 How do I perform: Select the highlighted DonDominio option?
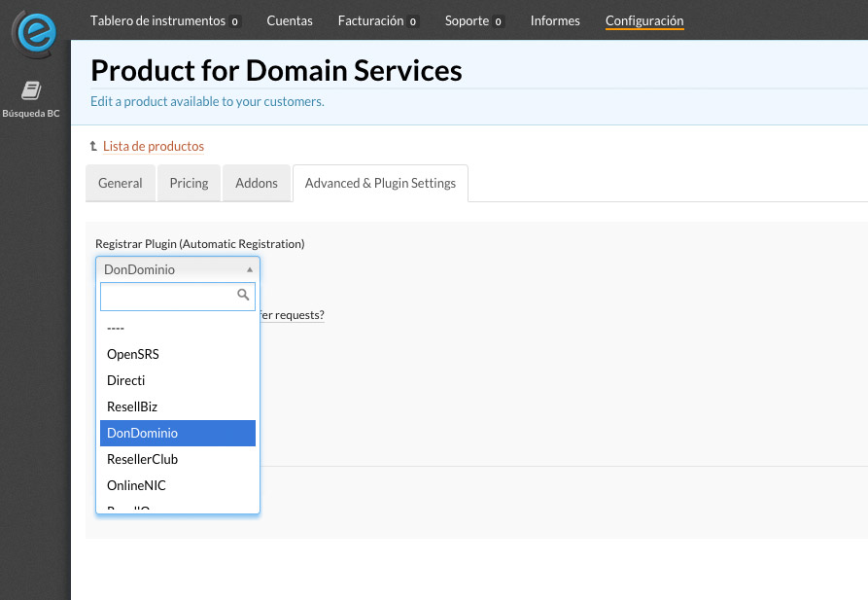click(178, 433)
